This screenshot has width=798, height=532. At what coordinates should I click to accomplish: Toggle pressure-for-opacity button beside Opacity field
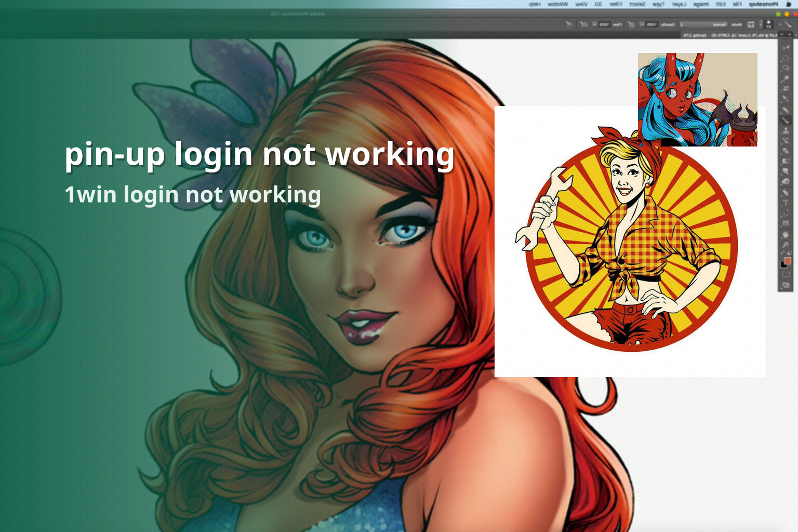click(631, 24)
